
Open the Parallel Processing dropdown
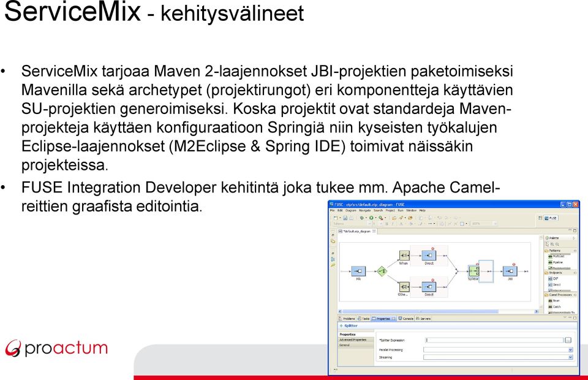click(570, 349)
